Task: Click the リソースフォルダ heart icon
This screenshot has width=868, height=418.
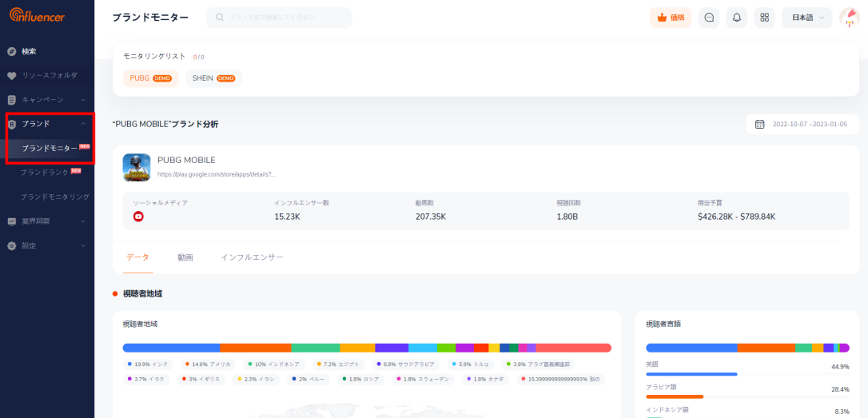Action: [12, 75]
